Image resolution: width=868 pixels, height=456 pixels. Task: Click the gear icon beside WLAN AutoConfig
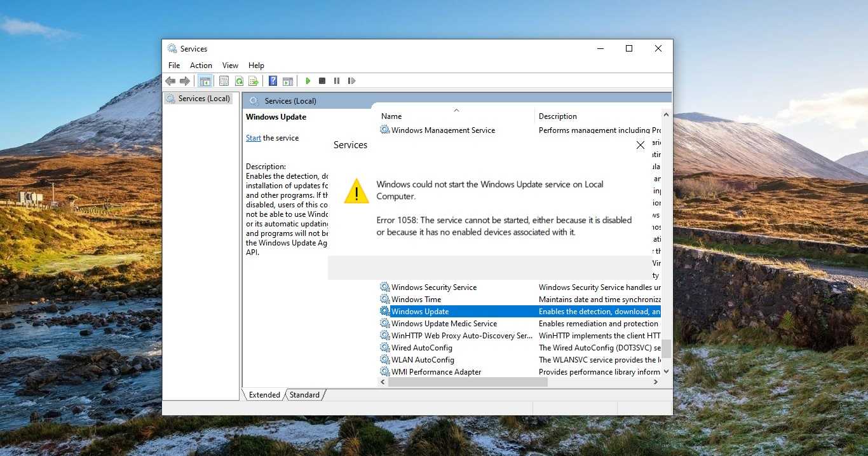384,360
